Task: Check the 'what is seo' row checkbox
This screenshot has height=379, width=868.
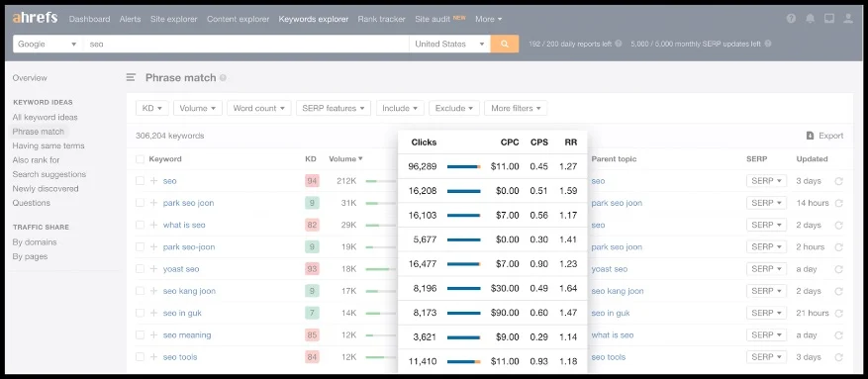Action: point(141,225)
